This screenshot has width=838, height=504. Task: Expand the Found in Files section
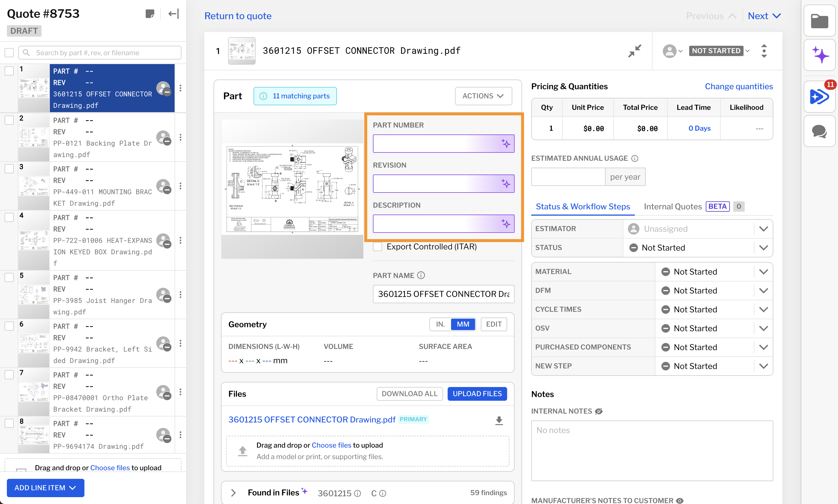click(234, 493)
